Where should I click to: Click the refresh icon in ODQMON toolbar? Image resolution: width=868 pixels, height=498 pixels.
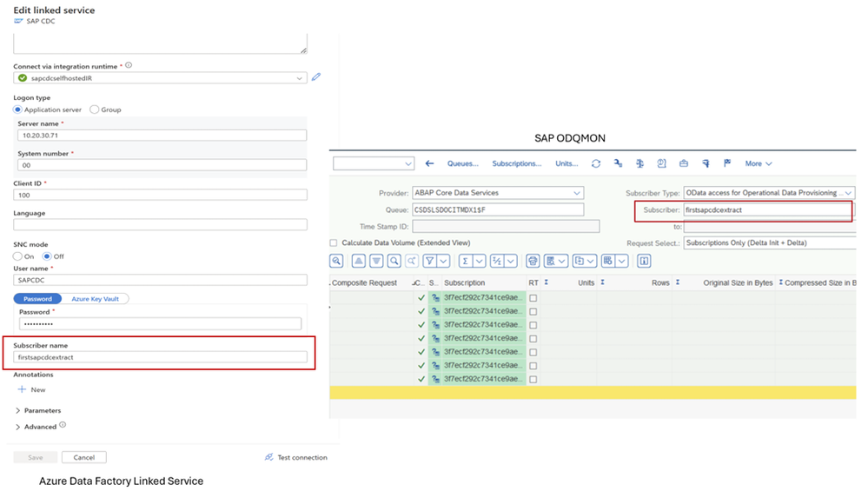pyautogui.click(x=596, y=163)
